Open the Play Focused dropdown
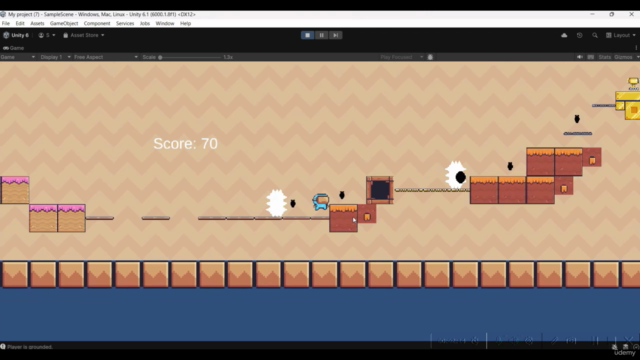This screenshot has width=640, height=360. [402, 57]
